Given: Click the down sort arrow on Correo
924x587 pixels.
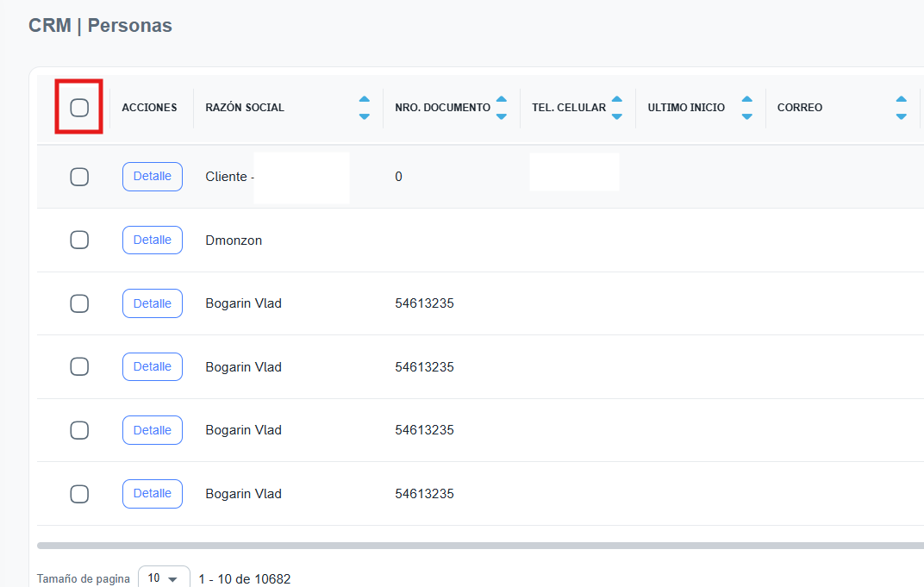Looking at the screenshot, I should tap(901, 116).
